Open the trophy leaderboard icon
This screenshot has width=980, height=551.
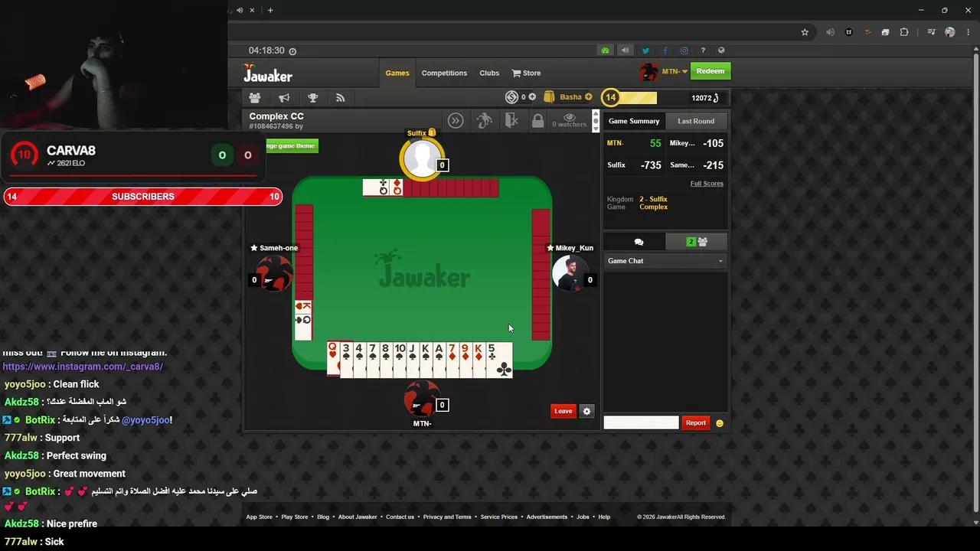312,98
